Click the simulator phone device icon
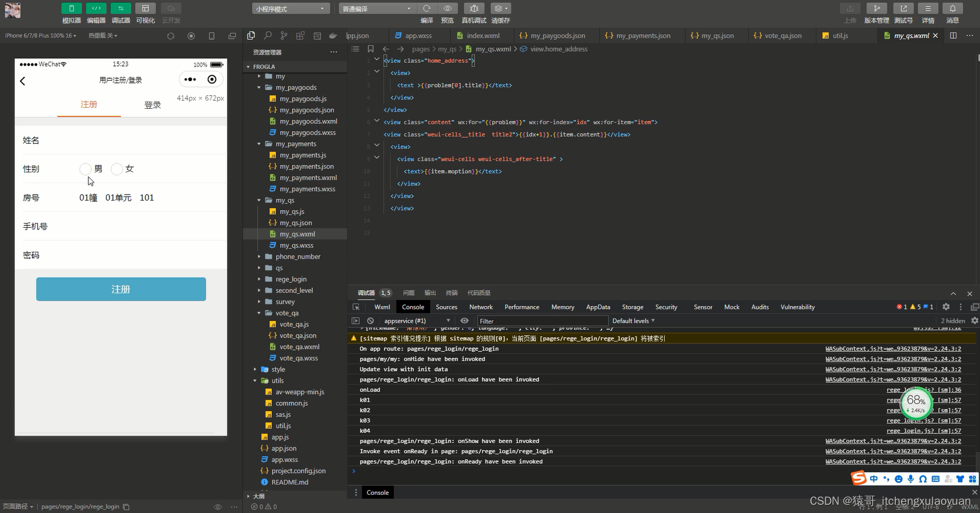980x513 pixels. [212, 36]
